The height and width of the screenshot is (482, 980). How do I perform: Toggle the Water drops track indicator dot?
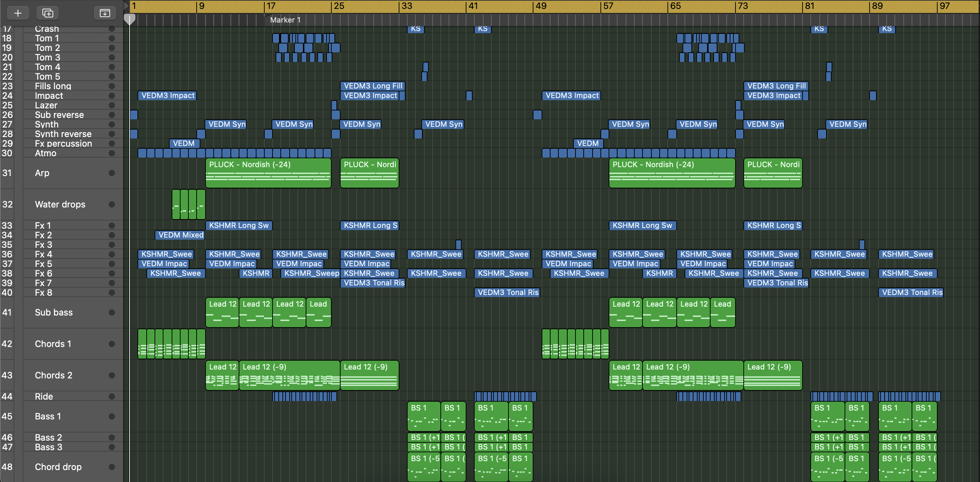pyautogui.click(x=111, y=205)
